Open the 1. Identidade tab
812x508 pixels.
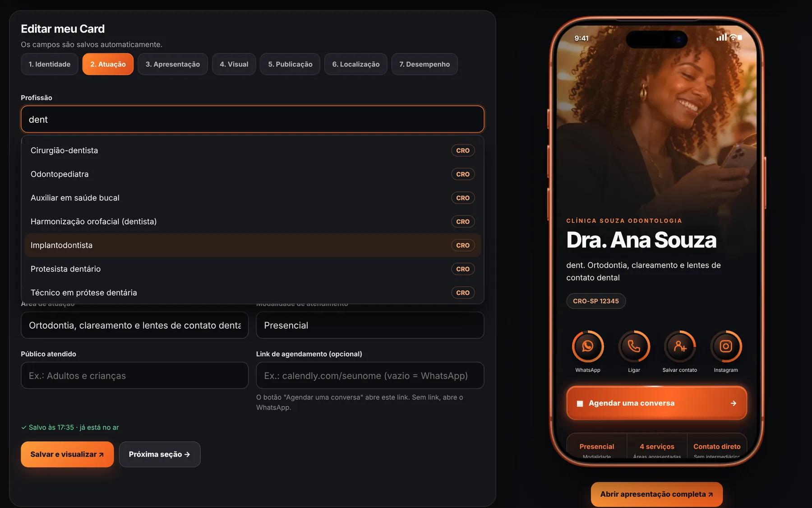(x=50, y=64)
